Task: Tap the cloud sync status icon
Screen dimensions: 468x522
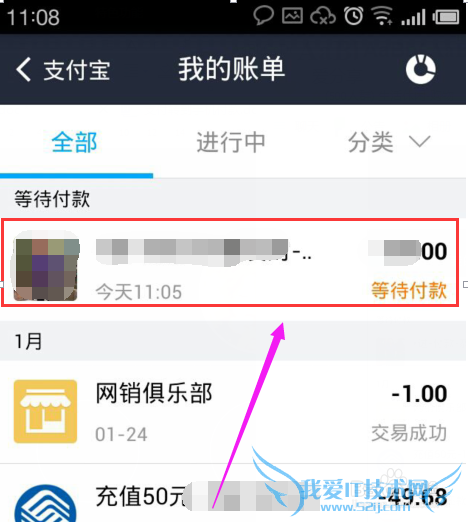Action: (323, 16)
